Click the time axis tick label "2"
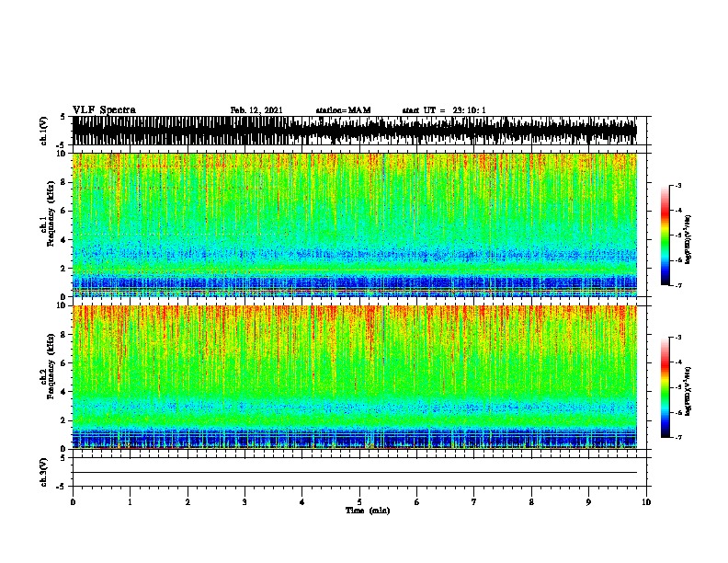 pyautogui.click(x=188, y=502)
